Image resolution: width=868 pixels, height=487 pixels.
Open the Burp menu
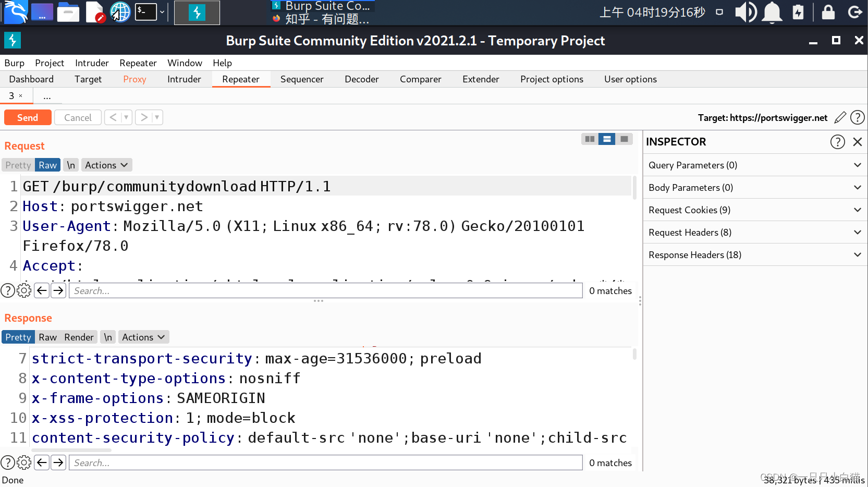tap(15, 63)
